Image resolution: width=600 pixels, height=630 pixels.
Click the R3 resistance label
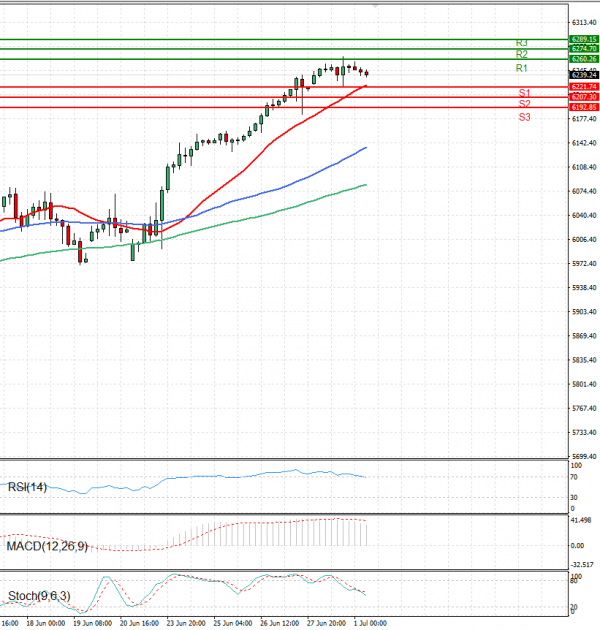coord(521,43)
